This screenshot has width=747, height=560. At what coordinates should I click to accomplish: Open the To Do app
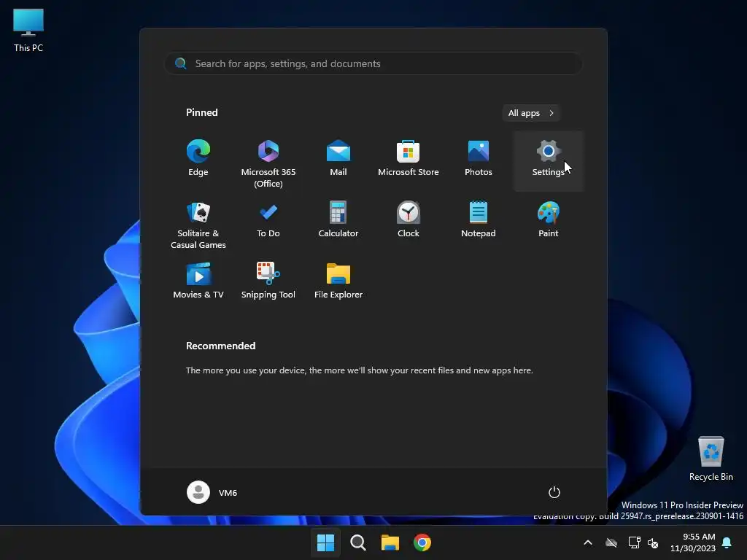268,220
